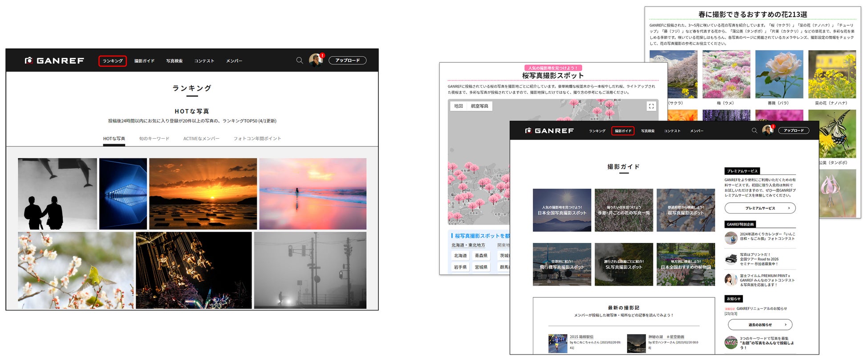The height and width of the screenshot is (359, 868).
Task: Open the silhouetted couple photo thumbnail
Action: (x=57, y=194)
